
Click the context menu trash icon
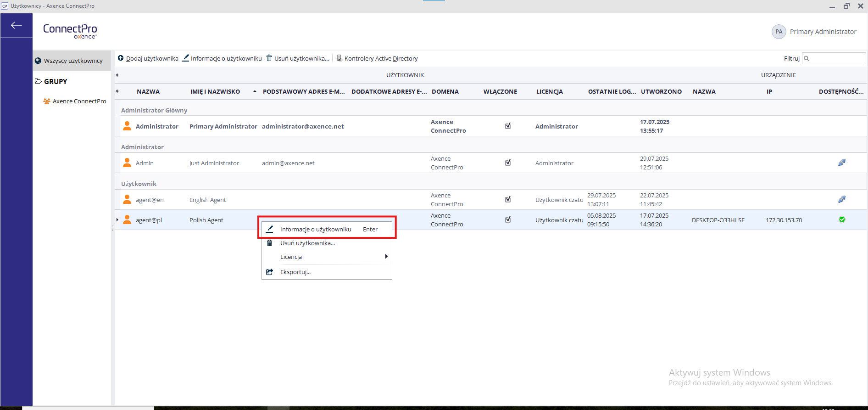pos(270,243)
